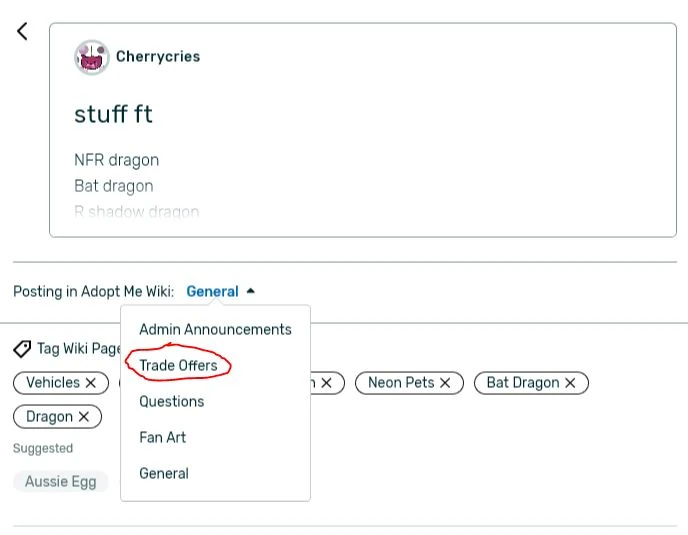
Task: Select Admin Announcements from the category menu
Action: [215, 329]
